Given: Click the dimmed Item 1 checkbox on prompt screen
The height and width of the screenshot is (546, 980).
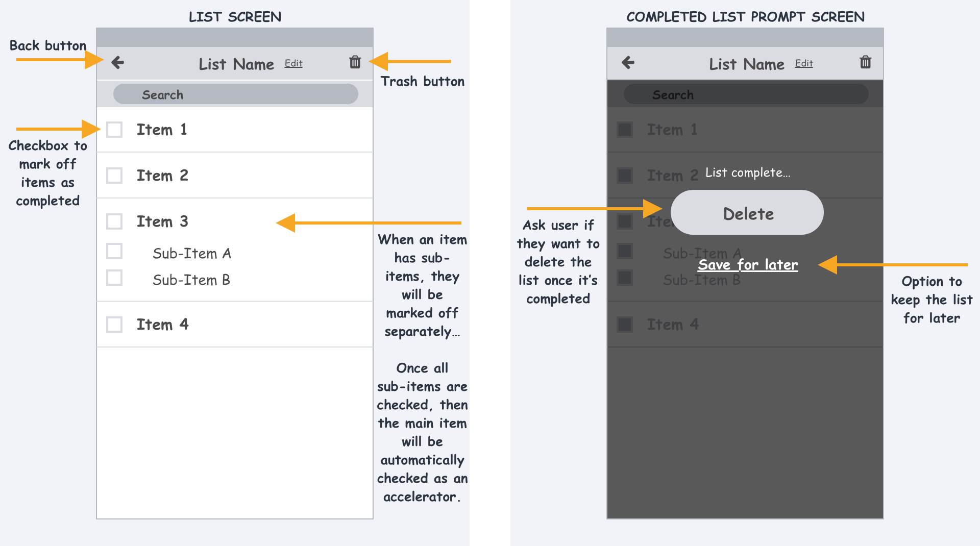Looking at the screenshot, I should point(625,130).
